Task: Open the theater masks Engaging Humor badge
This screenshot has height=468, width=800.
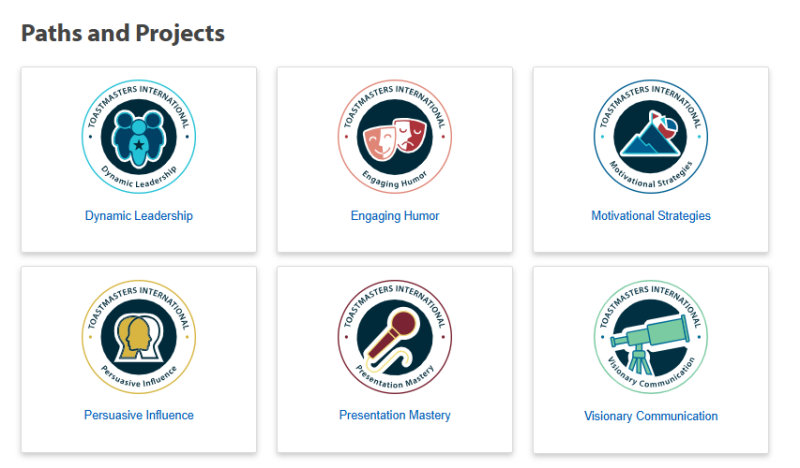Action: 395,137
